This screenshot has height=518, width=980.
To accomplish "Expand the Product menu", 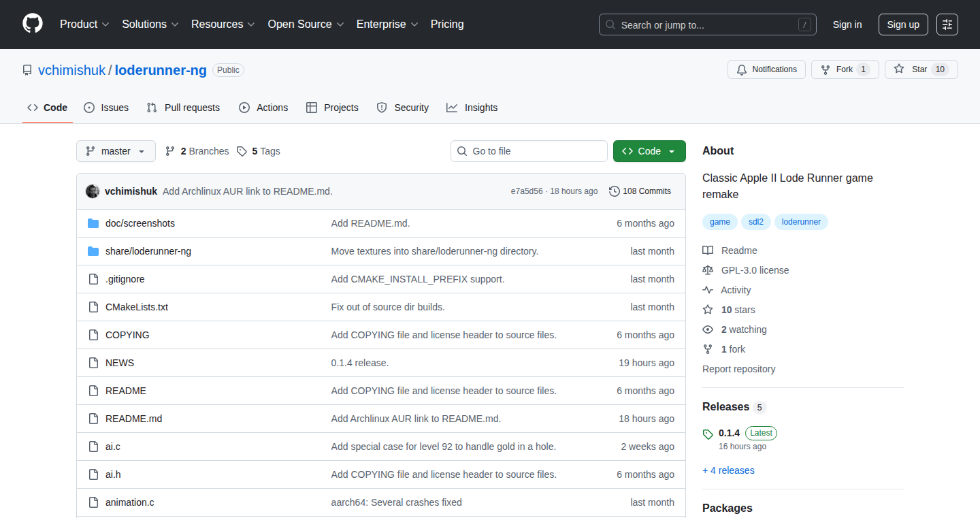I will [x=84, y=24].
